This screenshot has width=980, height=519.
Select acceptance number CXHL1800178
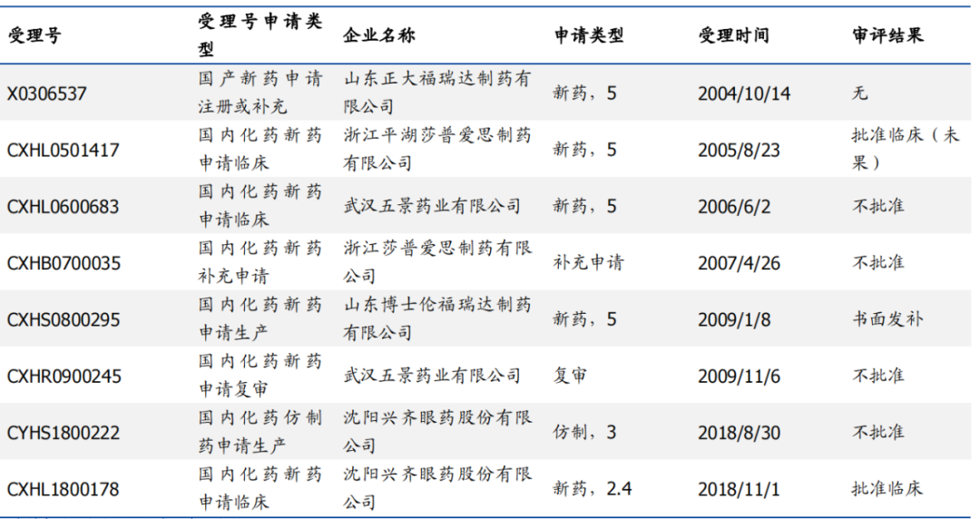tap(64, 489)
